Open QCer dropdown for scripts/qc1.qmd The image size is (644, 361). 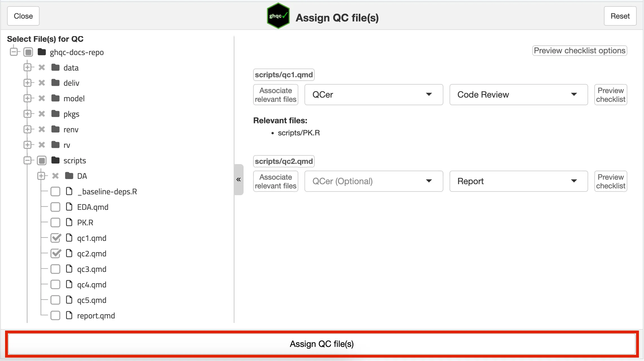point(373,94)
